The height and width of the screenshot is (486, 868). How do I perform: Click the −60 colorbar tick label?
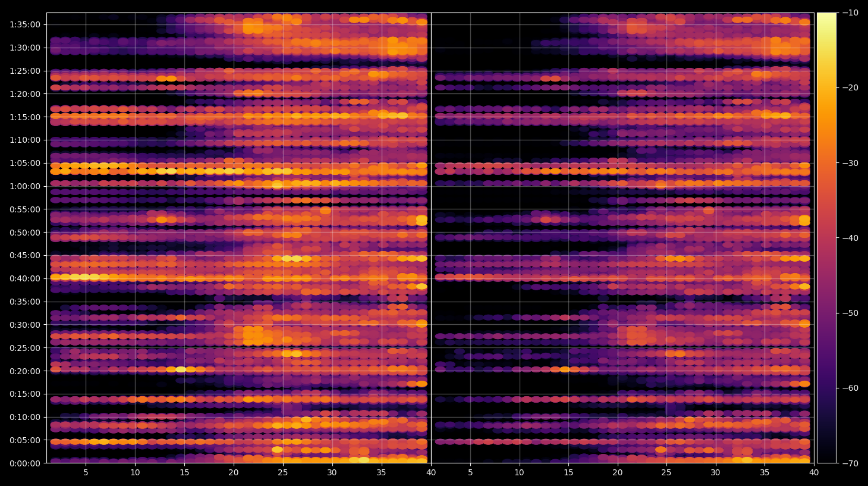point(850,388)
